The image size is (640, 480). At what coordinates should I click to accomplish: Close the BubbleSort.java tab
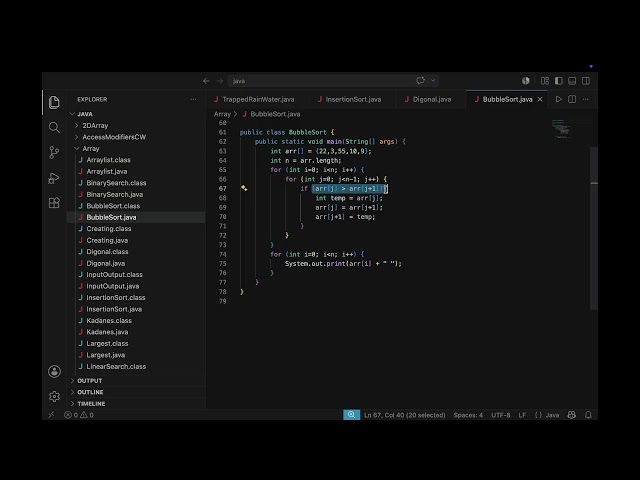pos(540,99)
